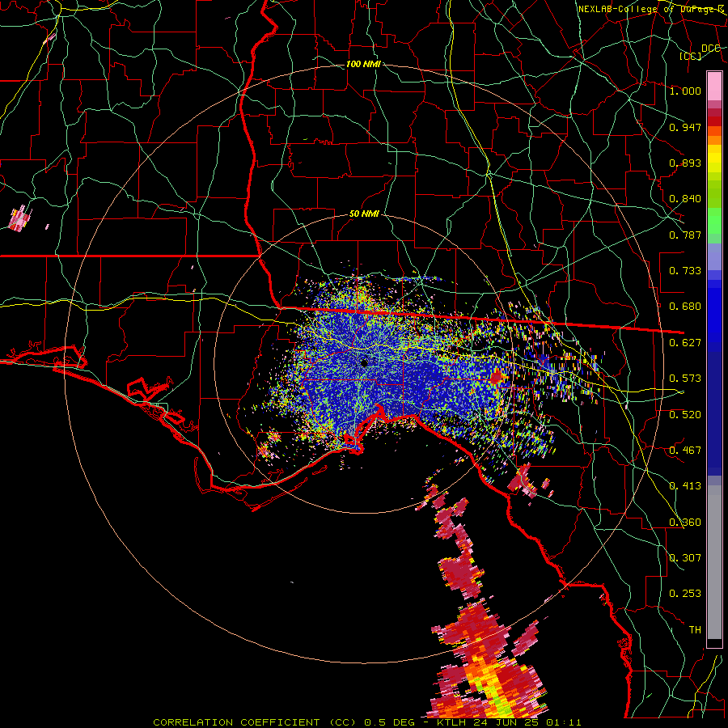
Task: Click the 0.253 scale value
Action: (x=685, y=594)
